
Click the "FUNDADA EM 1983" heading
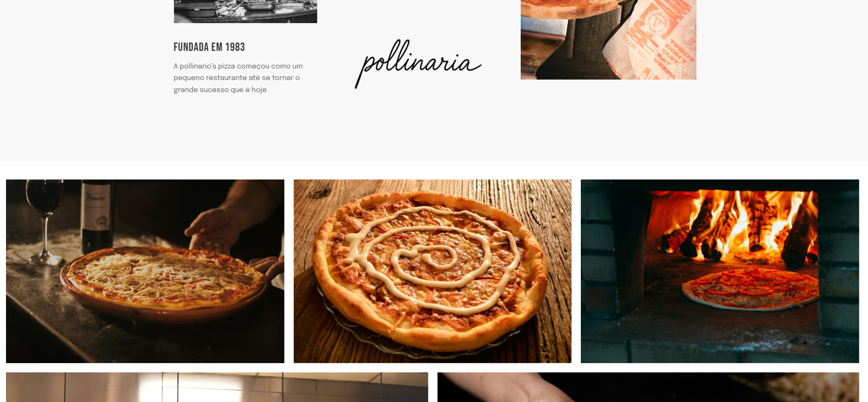tap(209, 47)
